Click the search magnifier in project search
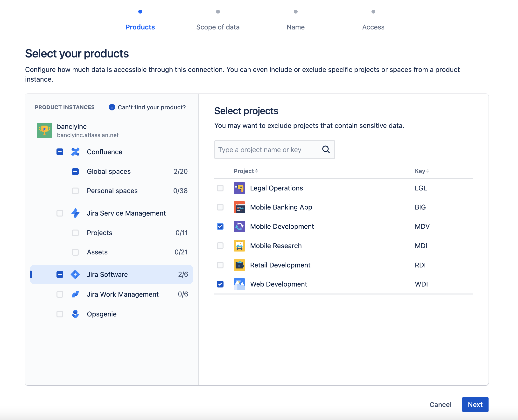The height and width of the screenshot is (420, 518). 326,149
